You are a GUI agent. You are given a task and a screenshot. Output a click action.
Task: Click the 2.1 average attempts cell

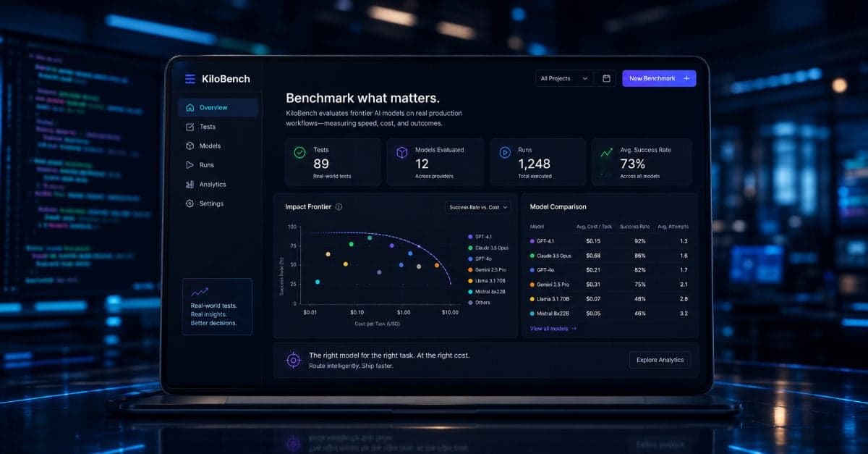(684, 285)
